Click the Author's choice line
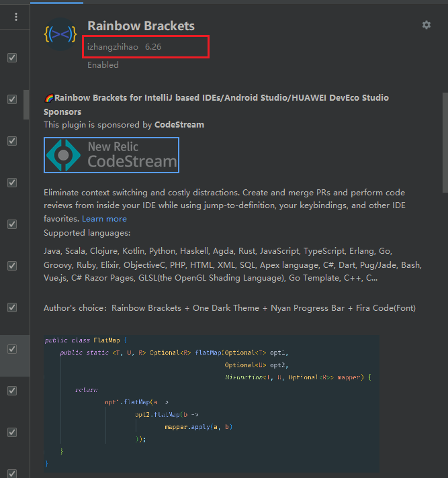The image size is (448, 478). point(230,308)
